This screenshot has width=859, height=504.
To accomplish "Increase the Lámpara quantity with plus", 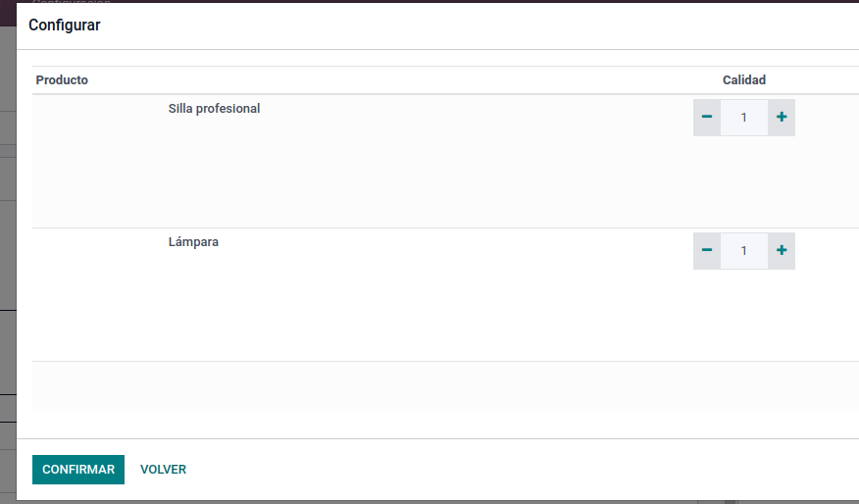I will 782,251.
